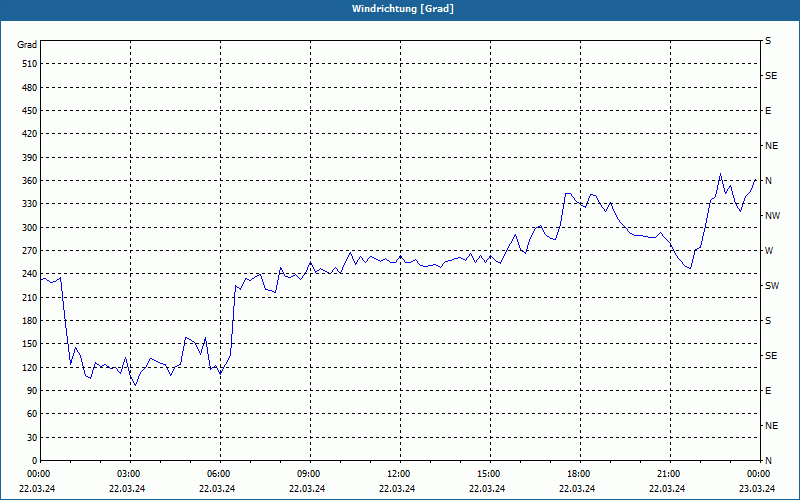
Task: Click the lowest point of the blue line
Action: (x=135, y=385)
